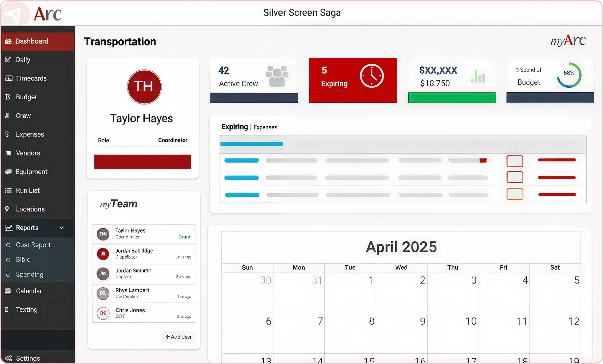Open the Equipment panel

tap(31, 172)
